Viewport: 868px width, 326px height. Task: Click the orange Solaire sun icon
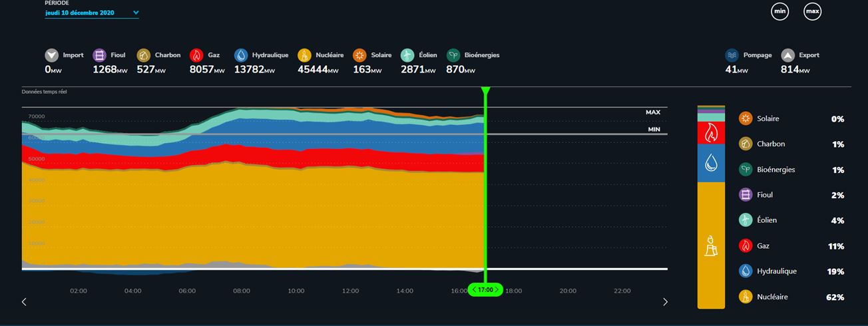pyautogui.click(x=360, y=56)
